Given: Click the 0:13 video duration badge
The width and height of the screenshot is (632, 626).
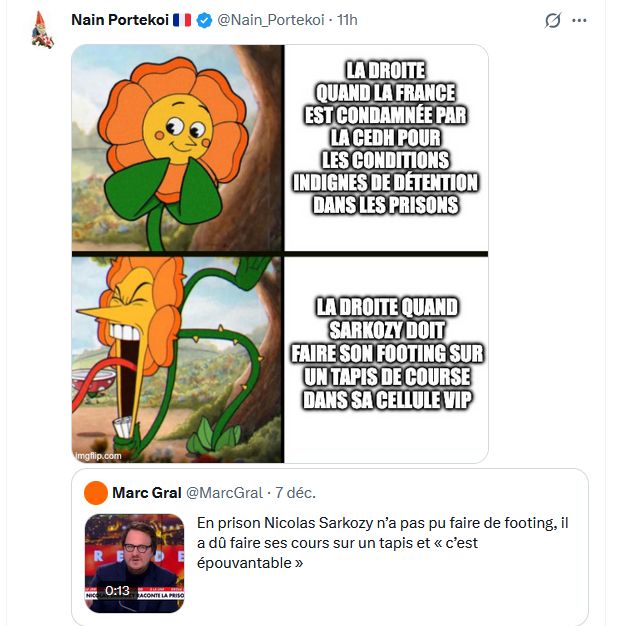Looking at the screenshot, I should coord(117,591).
